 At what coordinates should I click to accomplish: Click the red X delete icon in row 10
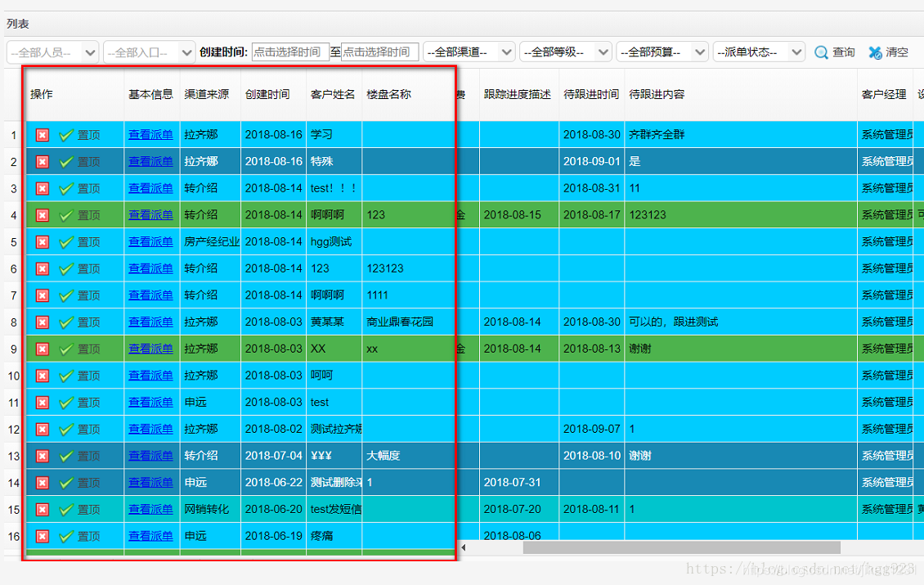tap(43, 376)
